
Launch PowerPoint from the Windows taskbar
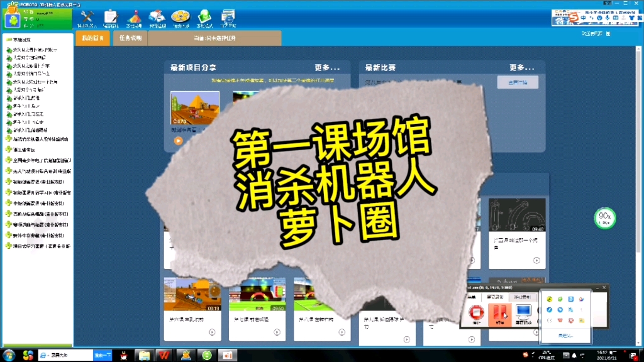coord(226,356)
